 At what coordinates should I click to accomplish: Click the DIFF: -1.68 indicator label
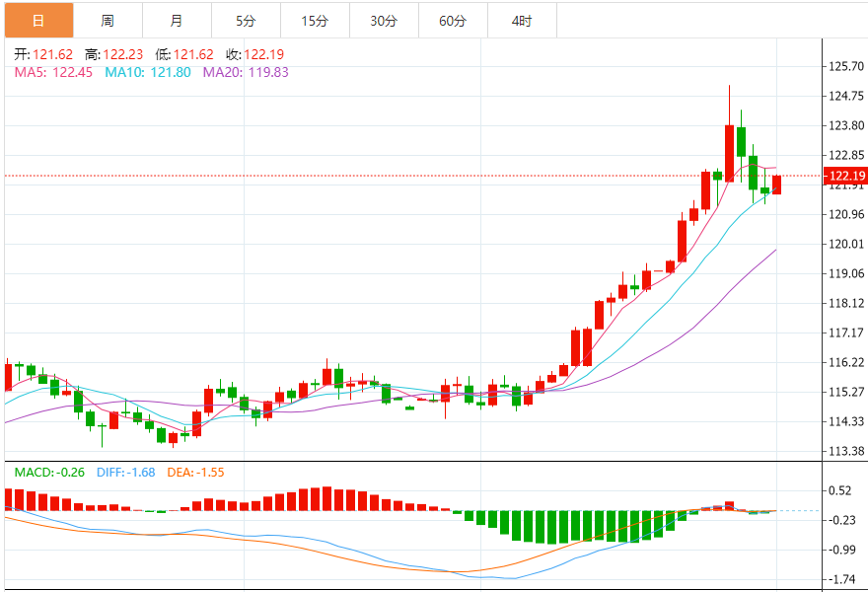click(125, 473)
